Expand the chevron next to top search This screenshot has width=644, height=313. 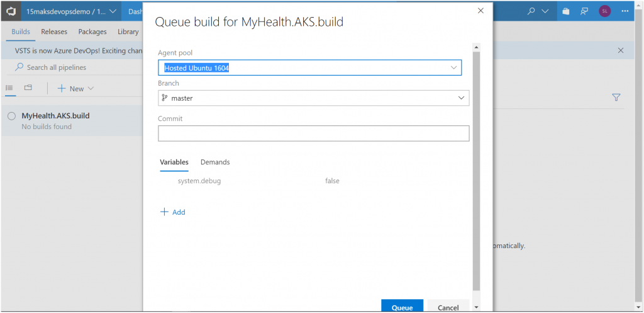(545, 11)
